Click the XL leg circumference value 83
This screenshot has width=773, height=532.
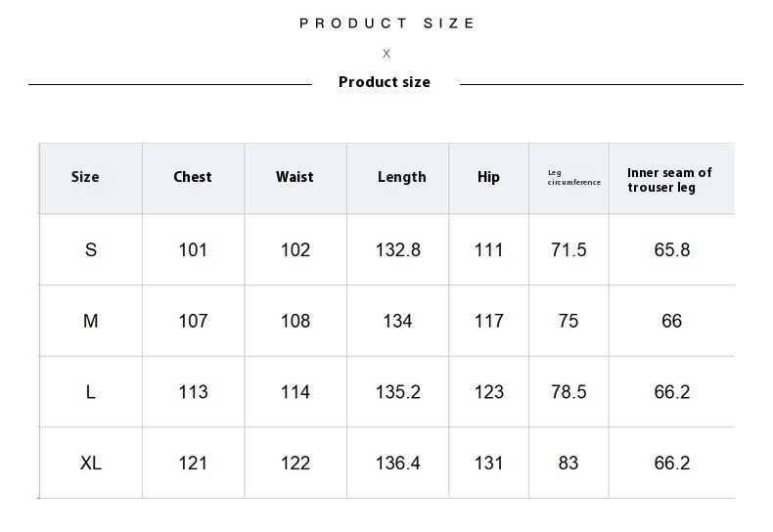click(x=568, y=464)
